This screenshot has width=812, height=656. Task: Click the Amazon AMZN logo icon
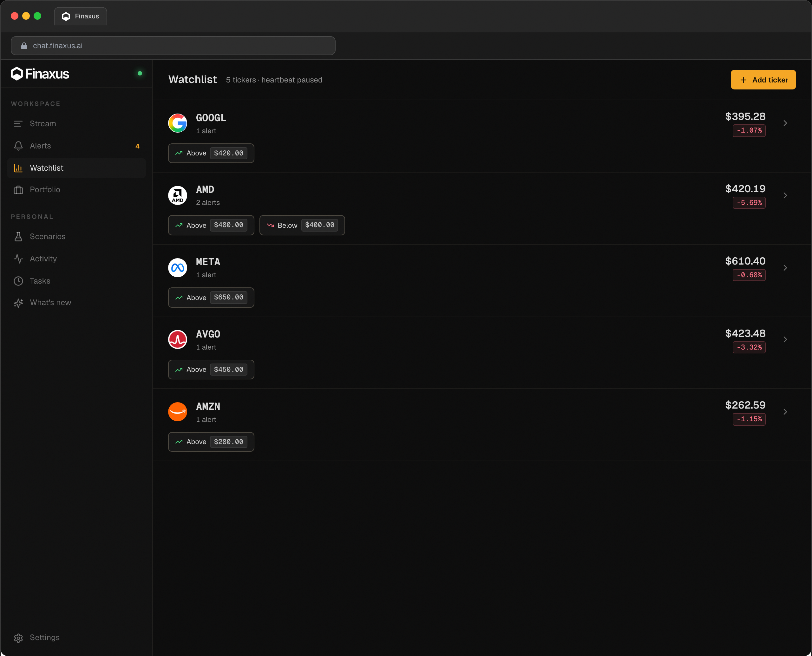(178, 411)
